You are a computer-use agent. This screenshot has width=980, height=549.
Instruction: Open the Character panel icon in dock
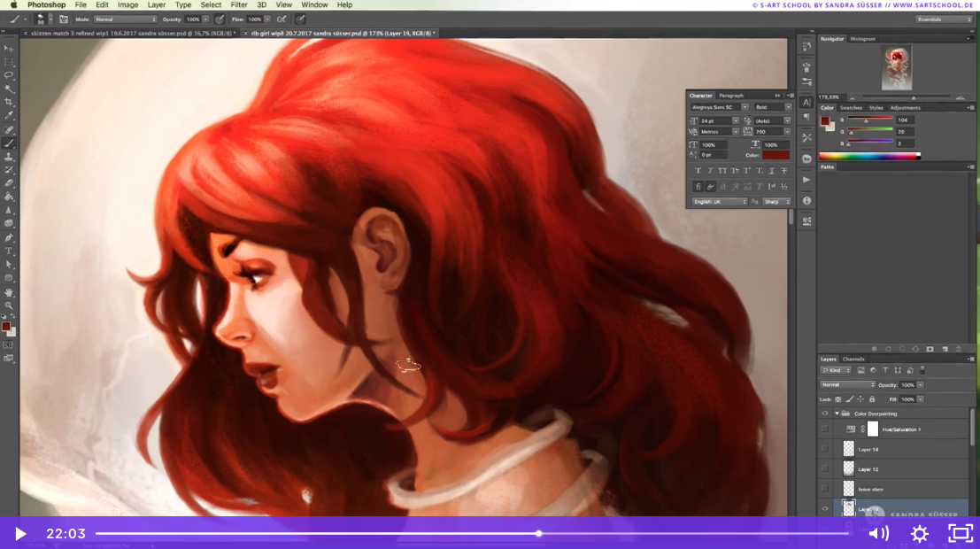(x=806, y=102)
